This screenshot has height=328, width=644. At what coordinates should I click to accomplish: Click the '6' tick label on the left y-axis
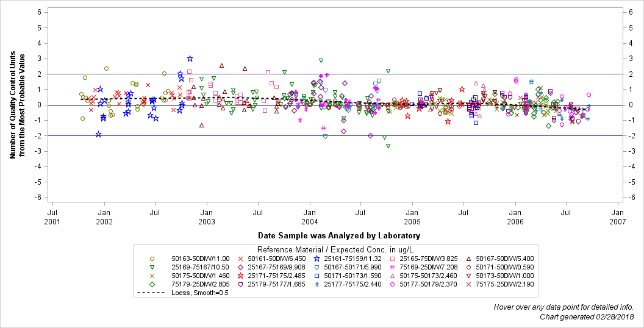tap(39, 12)
